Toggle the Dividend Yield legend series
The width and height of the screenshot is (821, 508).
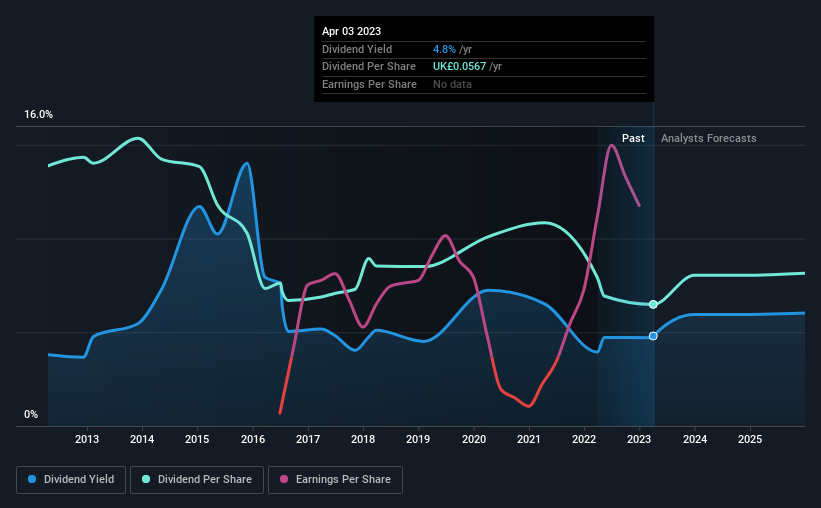(71, 479)
